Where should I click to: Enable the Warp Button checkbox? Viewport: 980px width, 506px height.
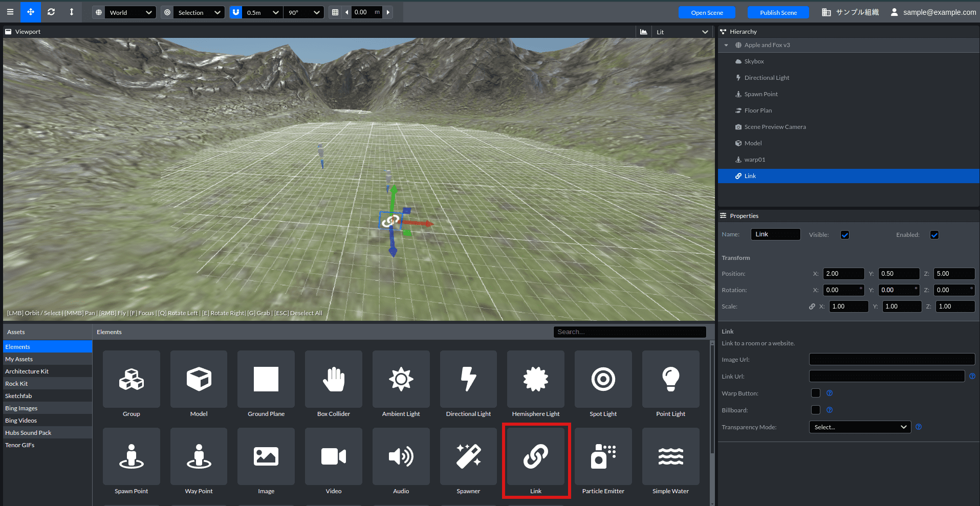coord(816,393)
